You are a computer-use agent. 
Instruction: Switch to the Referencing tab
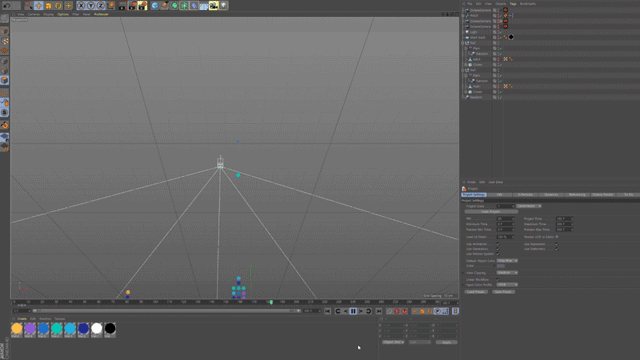tap(577, 195)
